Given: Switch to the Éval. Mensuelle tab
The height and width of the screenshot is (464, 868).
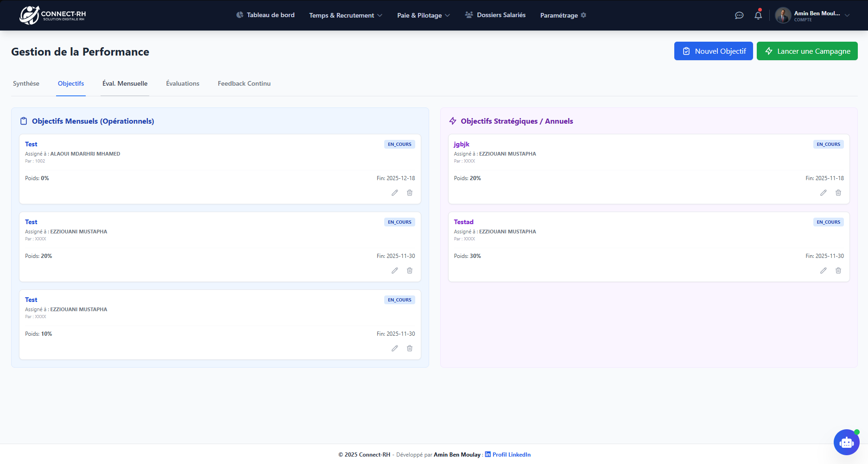Looking at the screenshot, I should pyautogui.click(x=125, y=83).
